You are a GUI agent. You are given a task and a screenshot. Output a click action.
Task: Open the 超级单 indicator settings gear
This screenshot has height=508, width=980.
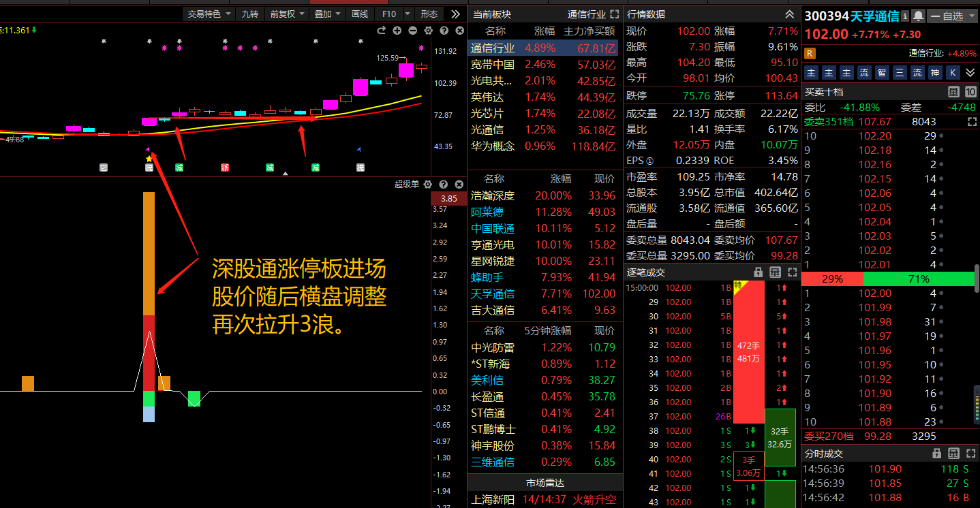428,184
